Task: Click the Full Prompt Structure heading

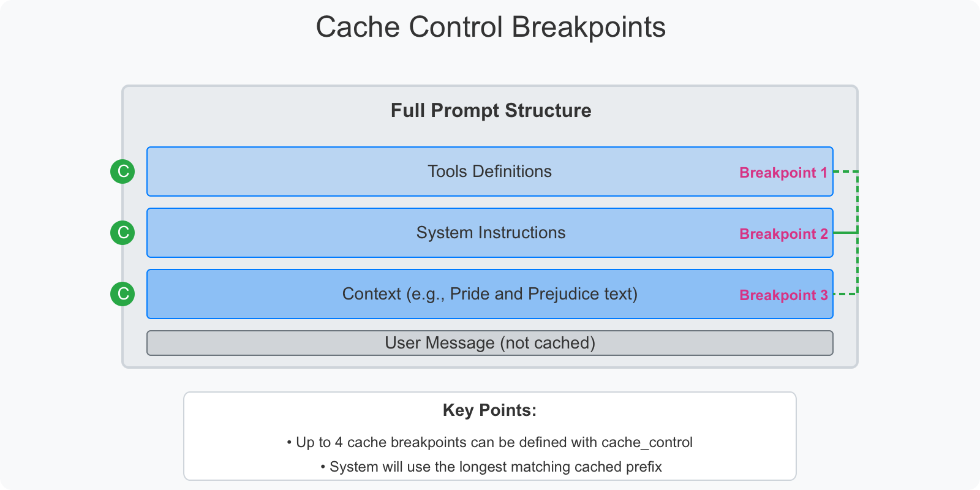Action: coord(491,110)
